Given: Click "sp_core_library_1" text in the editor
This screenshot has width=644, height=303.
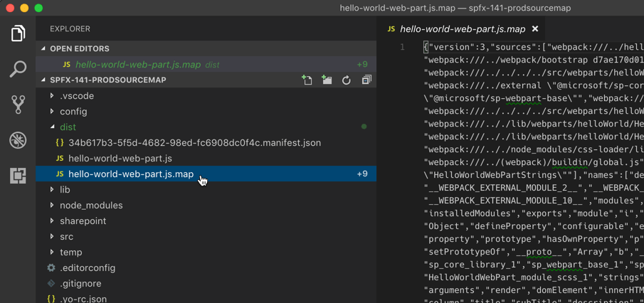Looking at the screenshot, I should pyautogui.click(x=473, y=265).
